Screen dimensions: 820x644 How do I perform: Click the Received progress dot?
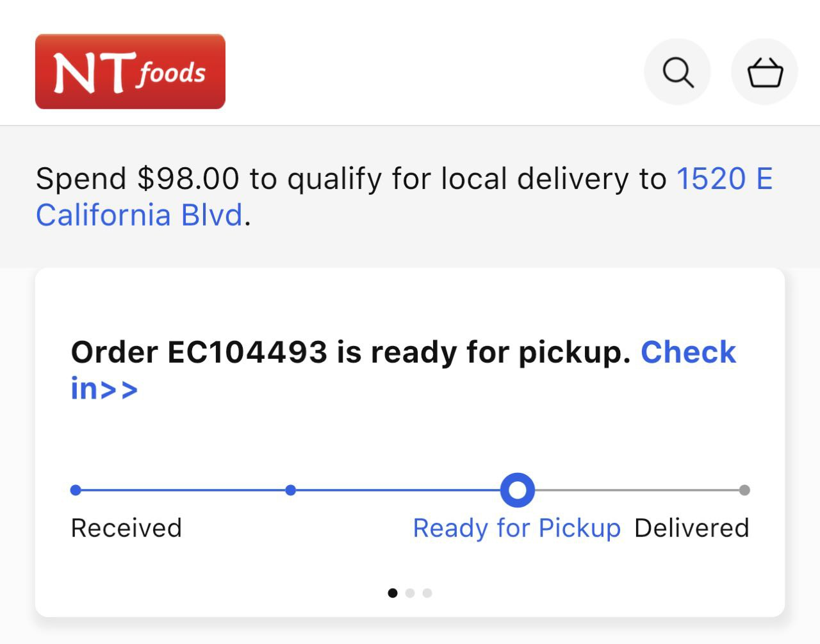tap(76, 490)
